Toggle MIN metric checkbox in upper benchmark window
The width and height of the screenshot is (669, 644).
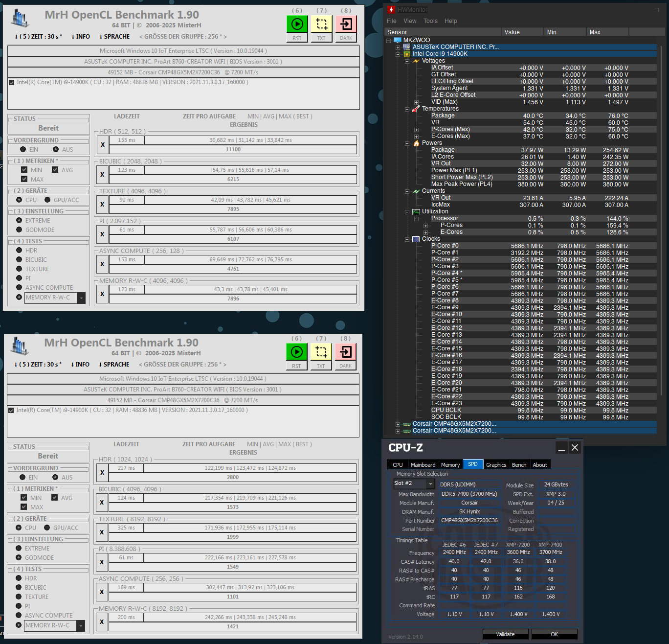click(x=24, y=170)
